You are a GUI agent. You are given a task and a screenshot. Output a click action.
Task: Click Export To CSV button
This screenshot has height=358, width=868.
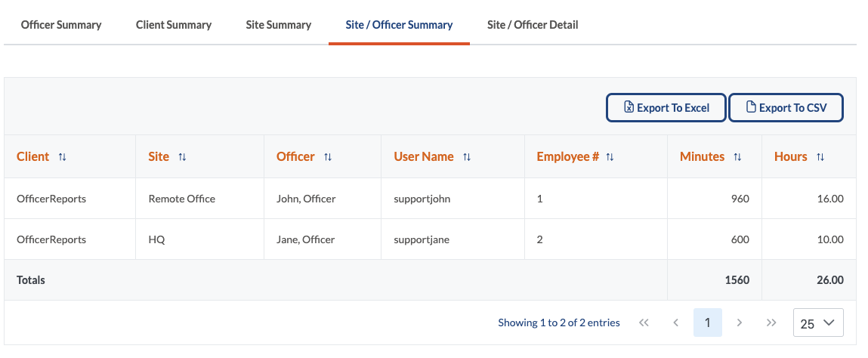click(786, 107)
